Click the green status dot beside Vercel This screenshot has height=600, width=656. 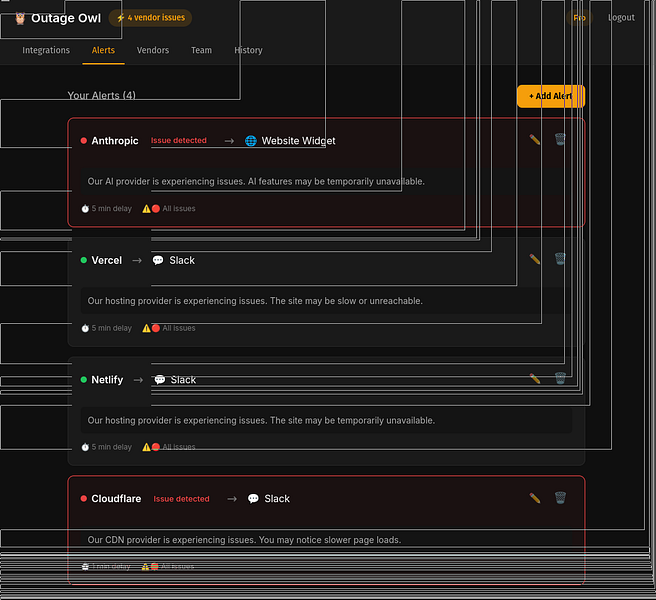tap(84, 260)
